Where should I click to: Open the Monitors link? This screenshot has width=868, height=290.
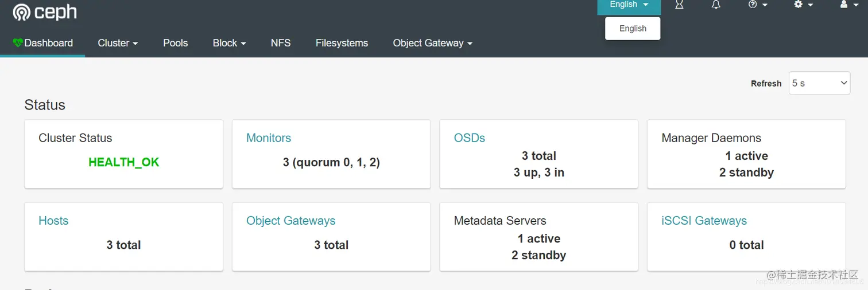(269, 138)
